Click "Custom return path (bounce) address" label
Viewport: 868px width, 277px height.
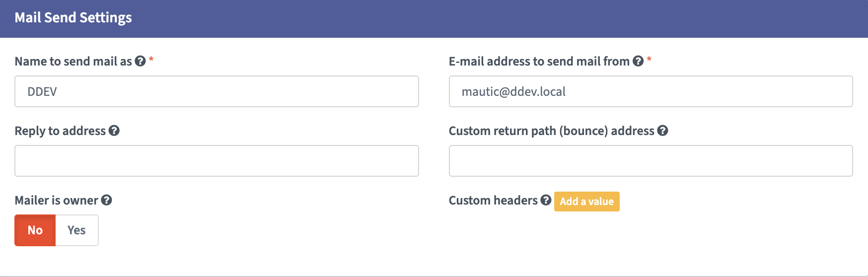coord(551,131)
